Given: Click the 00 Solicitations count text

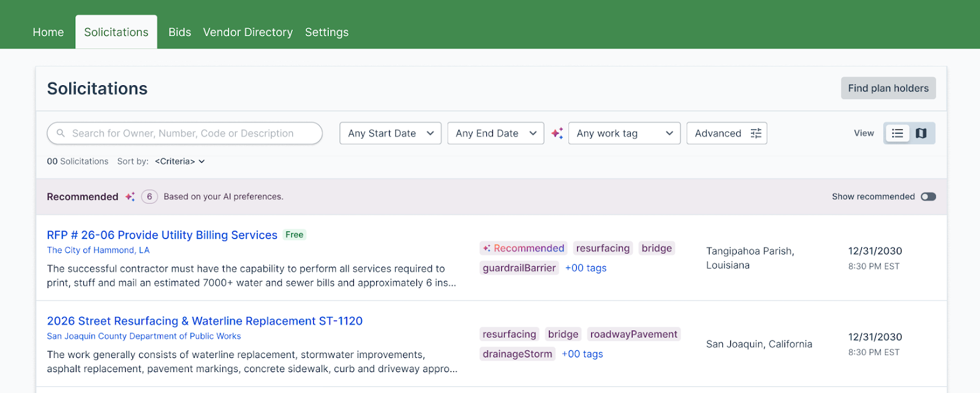Looking at the screenshot, I should coord(78,161).
